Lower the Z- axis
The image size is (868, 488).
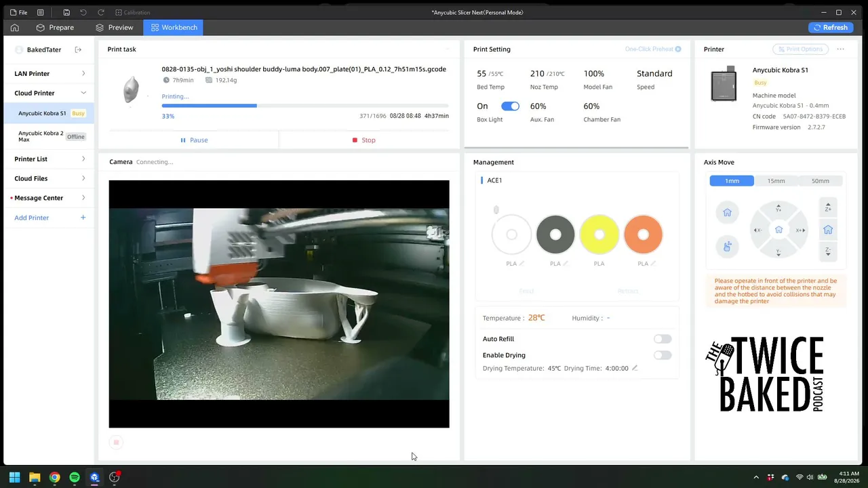click(828, 251)
